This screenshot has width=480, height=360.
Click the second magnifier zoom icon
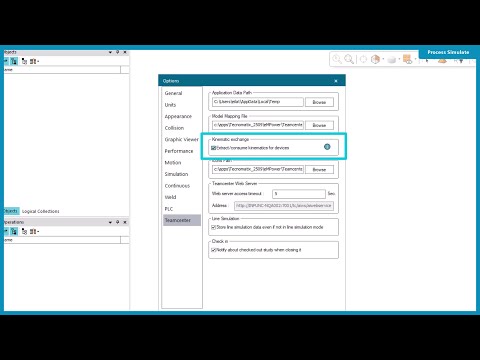pyautogui.click(x=349, y=59)
